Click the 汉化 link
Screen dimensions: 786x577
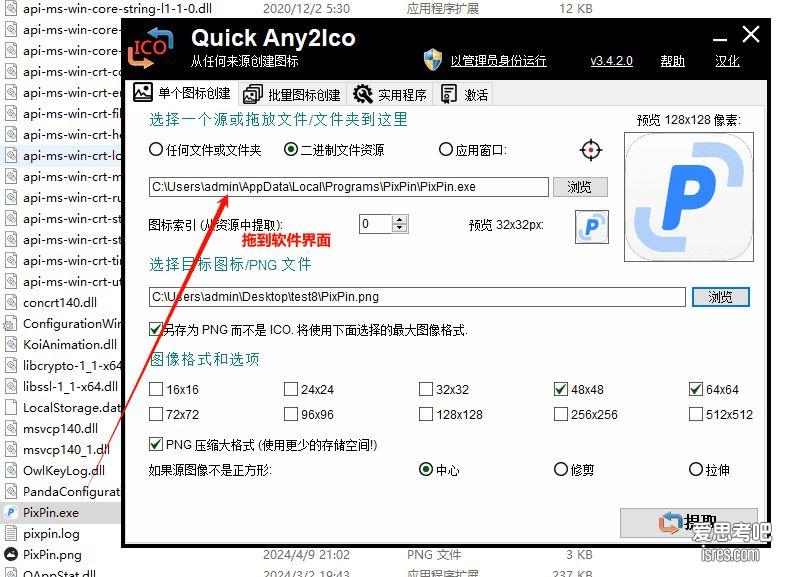click(727, 61)
